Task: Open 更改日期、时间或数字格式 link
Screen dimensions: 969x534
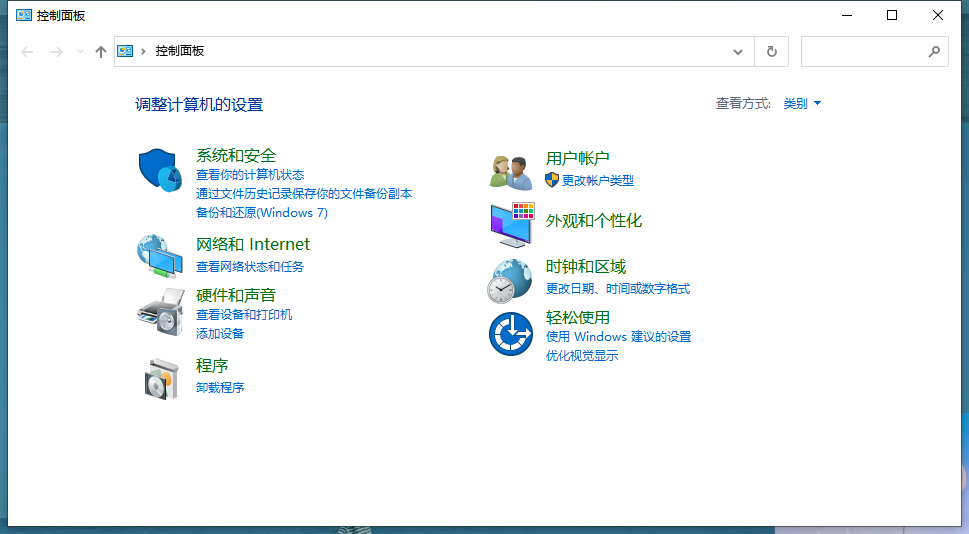Action: coord(618,289)
